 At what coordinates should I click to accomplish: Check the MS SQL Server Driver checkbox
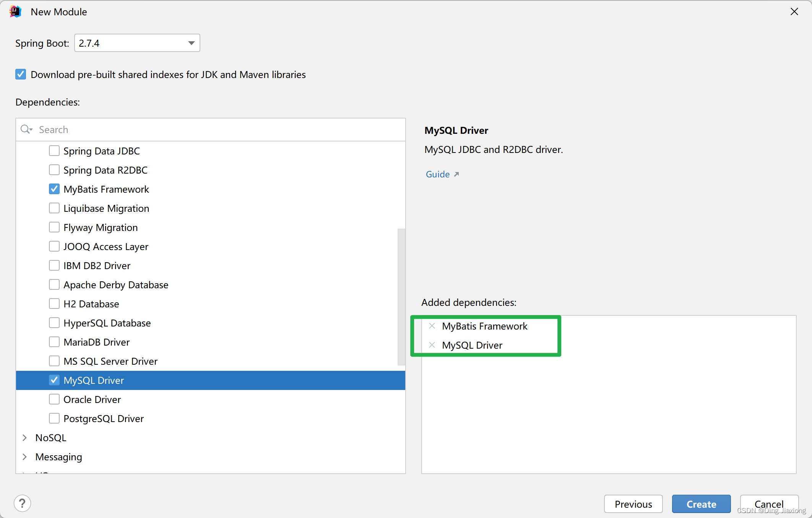54,361
